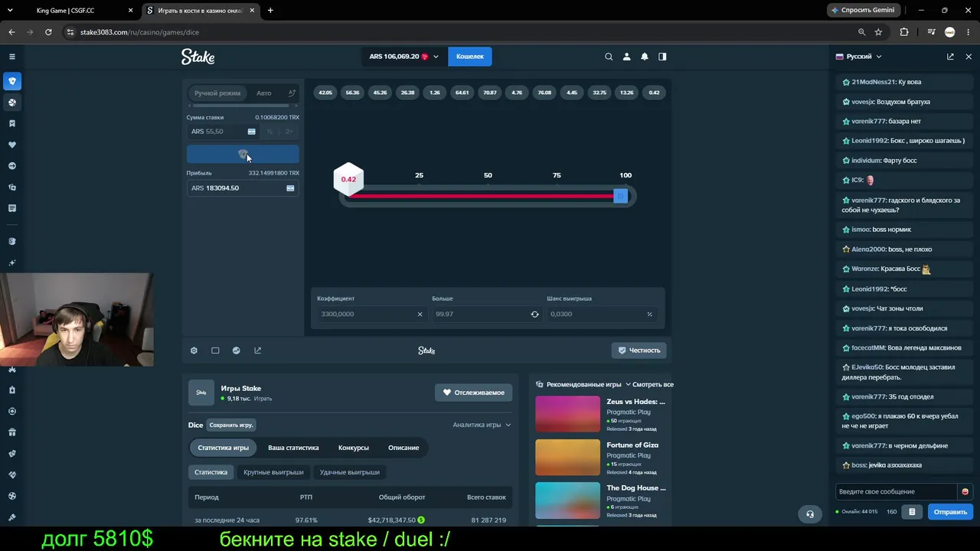Toggle theatre mode rectangle icon
Image resolution: width=980 pixels, height=551 pixels.
[x=215, y=350]
